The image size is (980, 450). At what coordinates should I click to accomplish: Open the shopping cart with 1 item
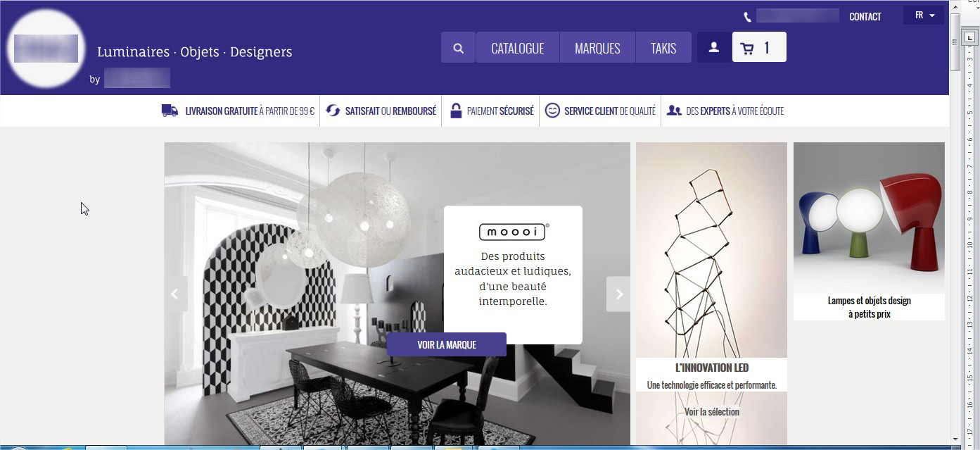[759, 48]
